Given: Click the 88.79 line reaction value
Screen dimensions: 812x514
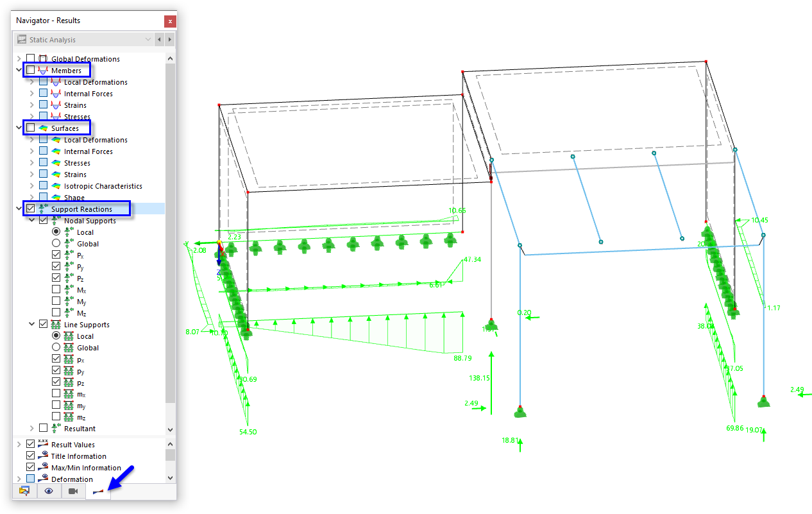Looking at the screenshot, I should [x=462, y=358].
